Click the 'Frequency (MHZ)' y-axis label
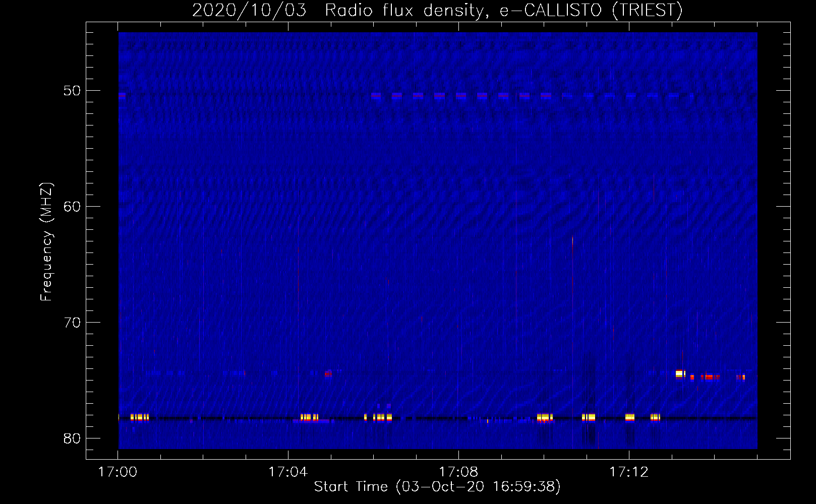The height and width of the screenshot is (504, 816). click(x=46, y=242)
